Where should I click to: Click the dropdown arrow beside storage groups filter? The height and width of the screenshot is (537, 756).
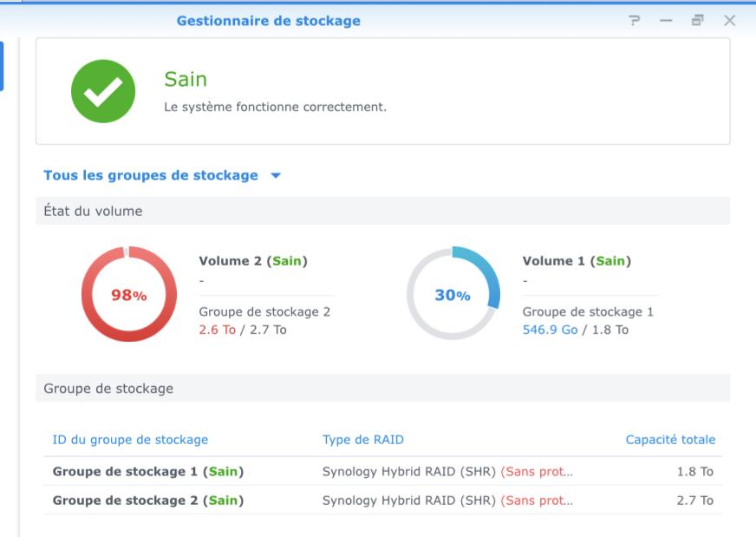coord(276,176)
